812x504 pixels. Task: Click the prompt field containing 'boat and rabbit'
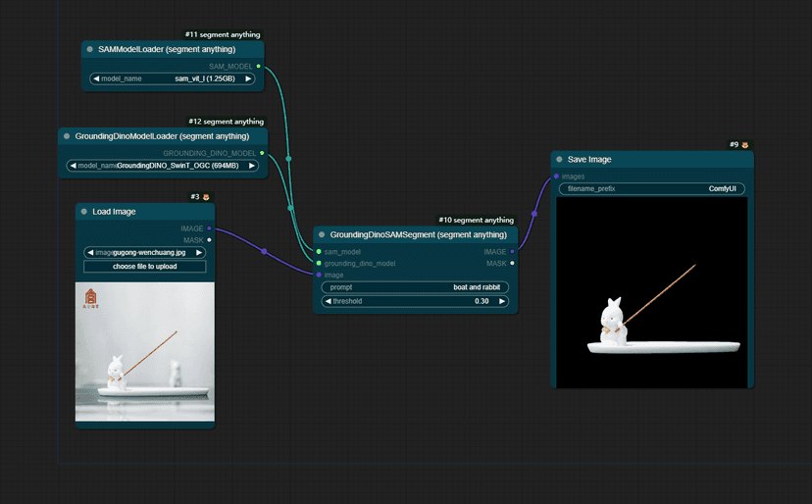(414, 287)
